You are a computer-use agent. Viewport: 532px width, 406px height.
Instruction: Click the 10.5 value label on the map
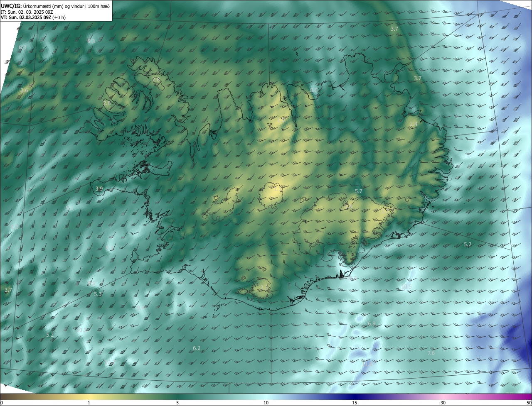click(406, 286)
